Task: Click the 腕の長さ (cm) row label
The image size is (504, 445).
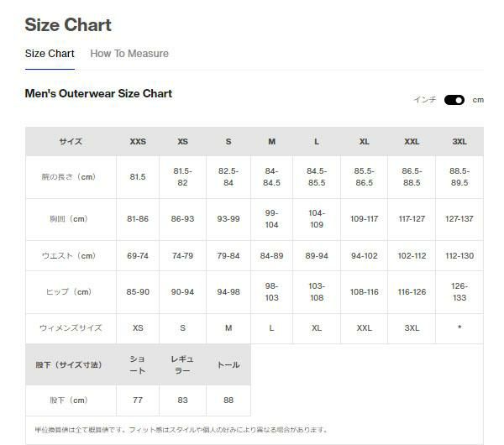Action: [x=71, y=177]
